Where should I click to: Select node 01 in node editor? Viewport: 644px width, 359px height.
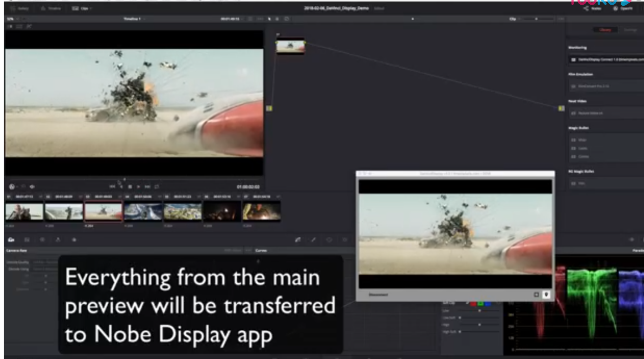click(x=291, y=46)
